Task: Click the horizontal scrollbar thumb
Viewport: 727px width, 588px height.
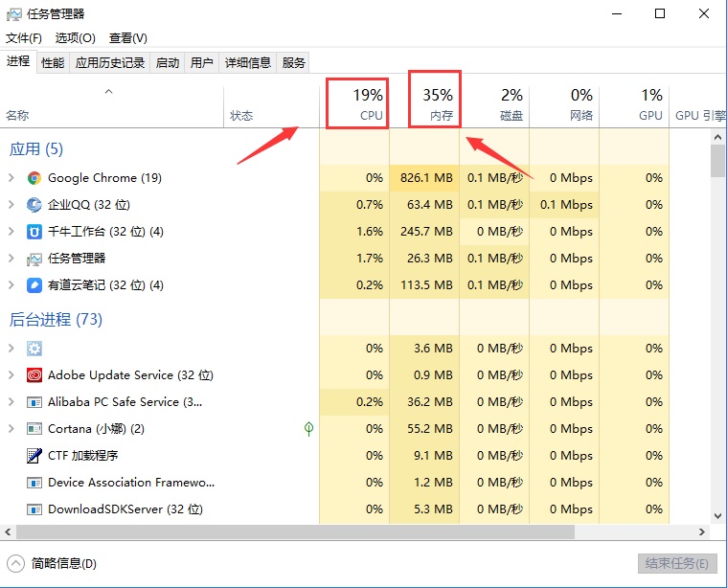Action: 295,531
